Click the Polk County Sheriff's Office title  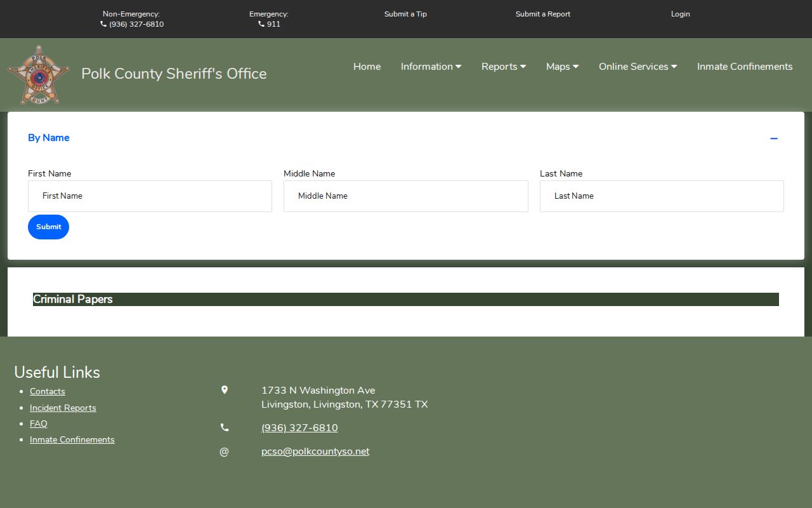[174, 74]
